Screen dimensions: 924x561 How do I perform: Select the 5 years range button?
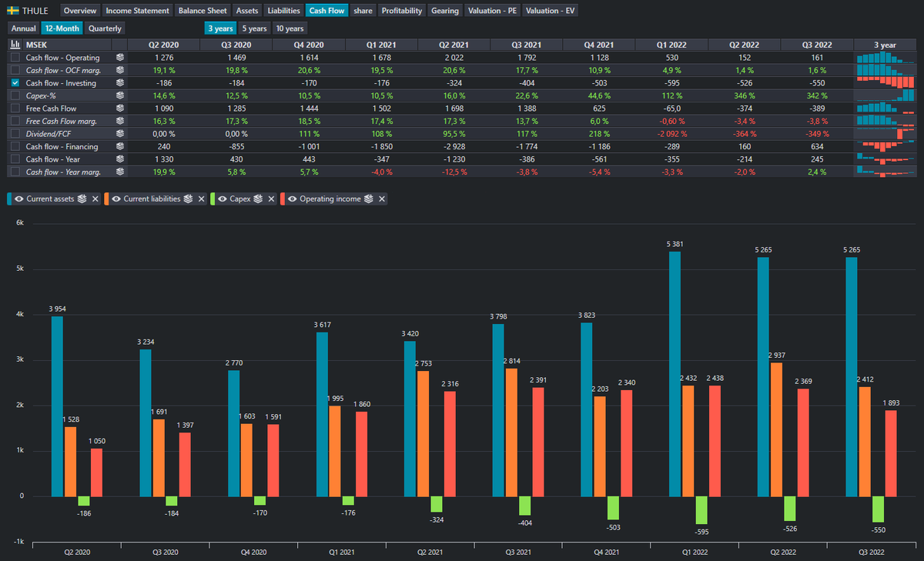pyautogui.click(x=254, y=28)
